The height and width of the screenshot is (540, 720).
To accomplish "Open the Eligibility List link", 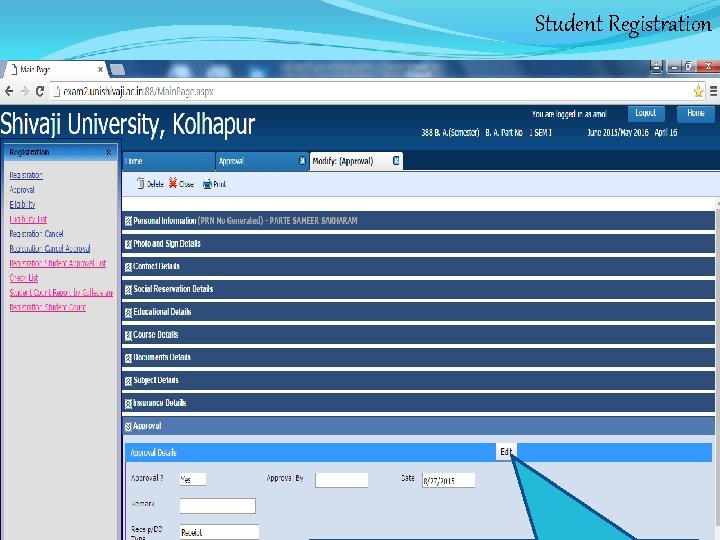I will (28, 219).
